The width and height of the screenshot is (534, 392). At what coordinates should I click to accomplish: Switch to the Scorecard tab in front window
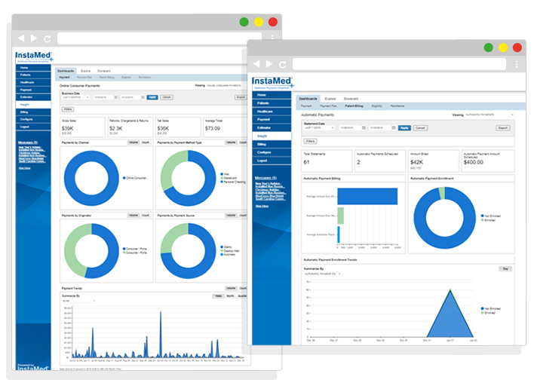pyautogui.click(x=351, y=99)
